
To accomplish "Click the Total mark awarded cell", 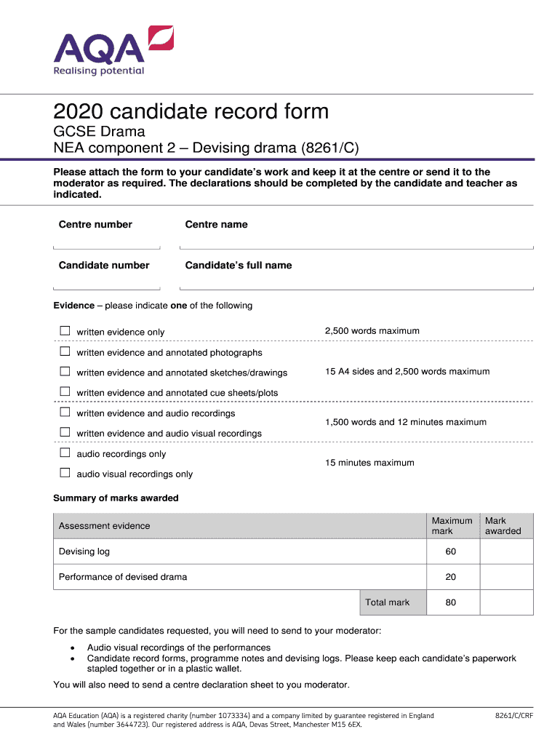I will [x=506, y=602].
